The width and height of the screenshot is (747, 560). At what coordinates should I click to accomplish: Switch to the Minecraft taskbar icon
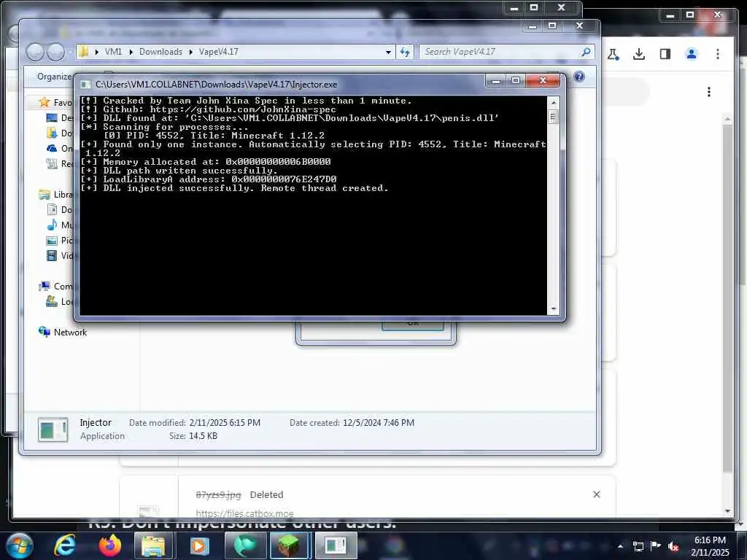tap(289, 545)
